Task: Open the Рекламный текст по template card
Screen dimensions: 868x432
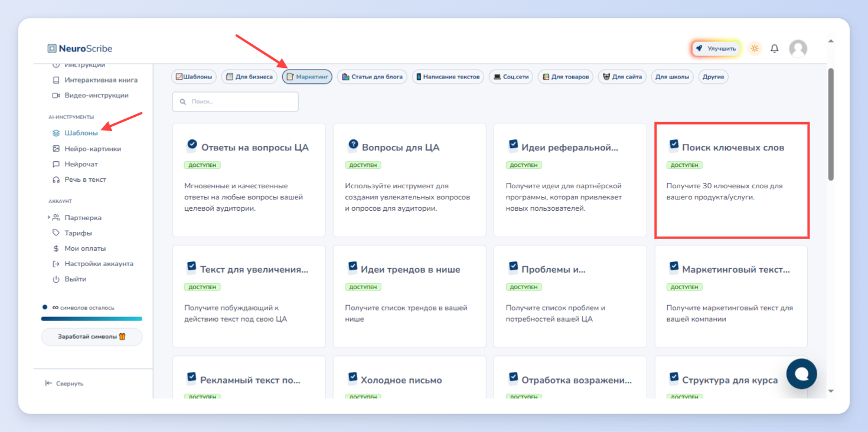Action: pyautogui.click(x=249, y=377)
